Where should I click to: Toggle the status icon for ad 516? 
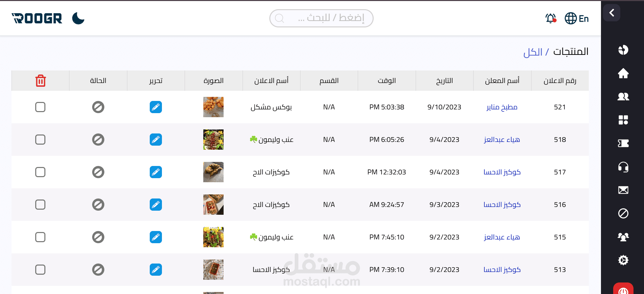click(x=98, y=205)
